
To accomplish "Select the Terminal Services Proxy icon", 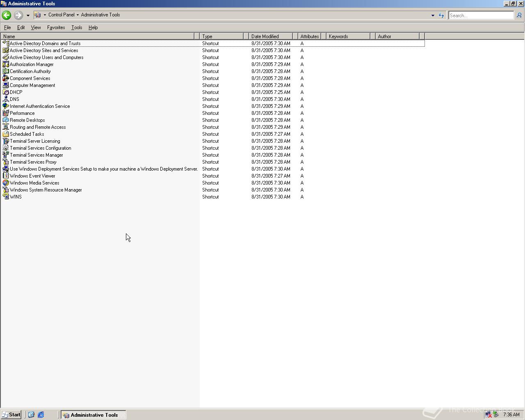I will (6, 162).
